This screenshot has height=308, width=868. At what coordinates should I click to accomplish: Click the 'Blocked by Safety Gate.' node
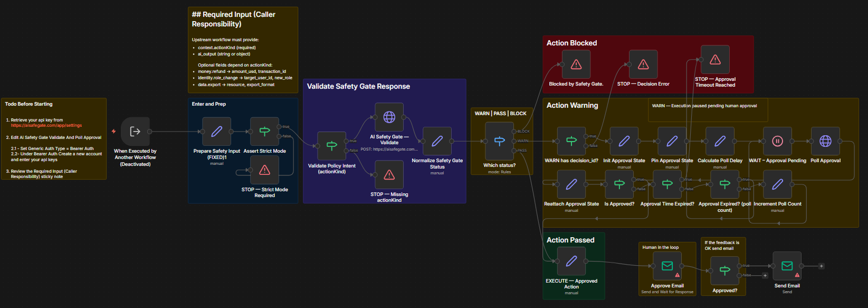pos(576,64)
